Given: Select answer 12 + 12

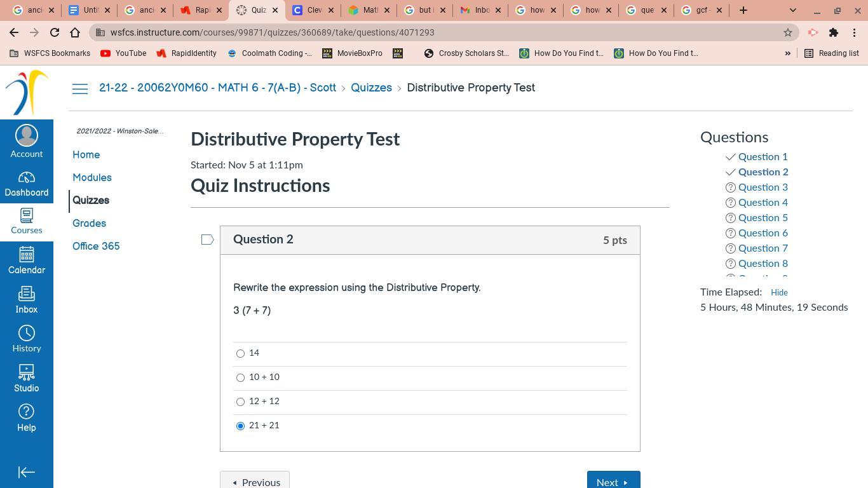Looking at the screenshot, I should point(240,402).
